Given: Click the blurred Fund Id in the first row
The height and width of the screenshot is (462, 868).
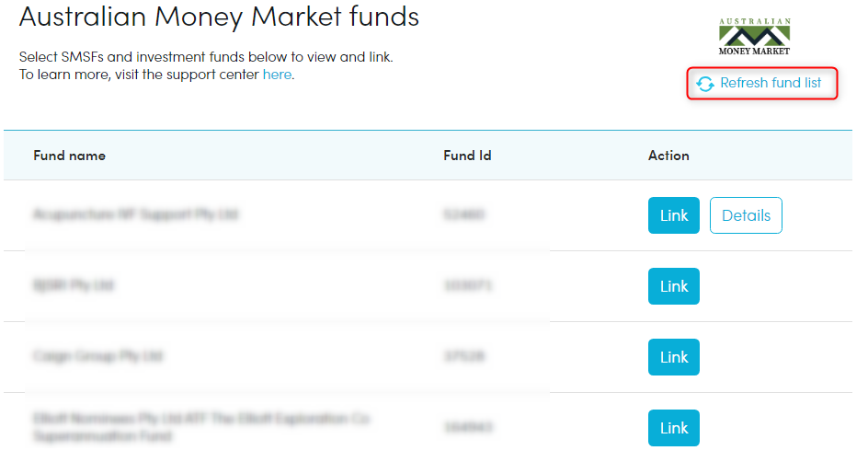Looking at the screenshot, I should 464,214.
